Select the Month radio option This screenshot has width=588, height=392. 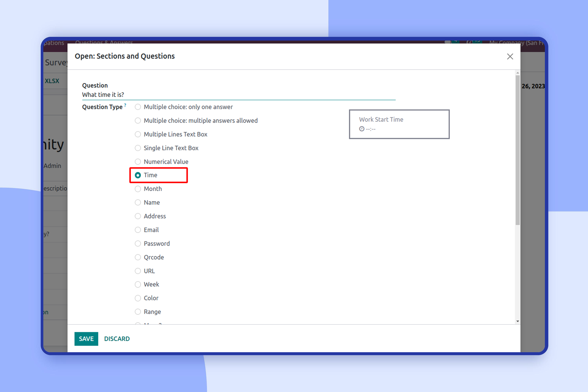pos(138,189)
